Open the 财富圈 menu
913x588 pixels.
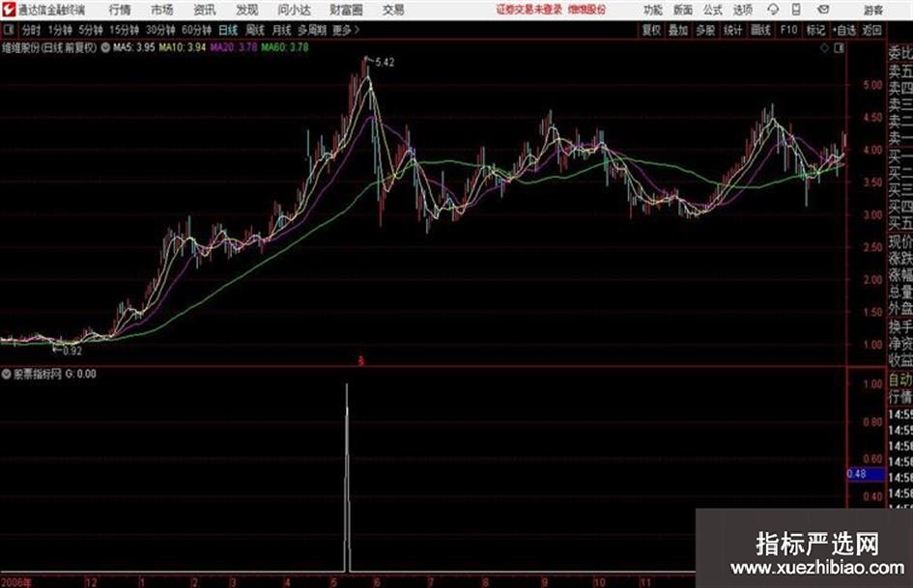tap(346, 10)
